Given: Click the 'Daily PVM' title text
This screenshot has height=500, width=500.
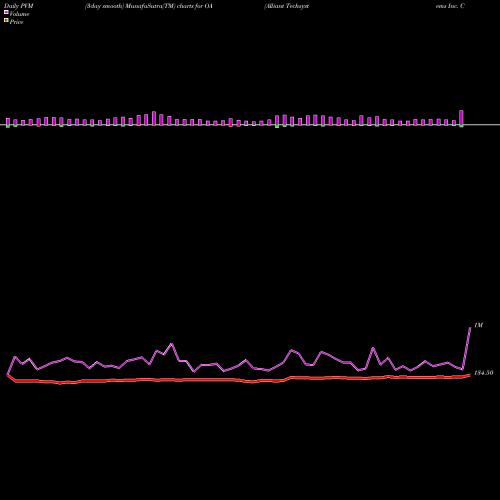Looking at the screenshot, I should tap(19, 6).
